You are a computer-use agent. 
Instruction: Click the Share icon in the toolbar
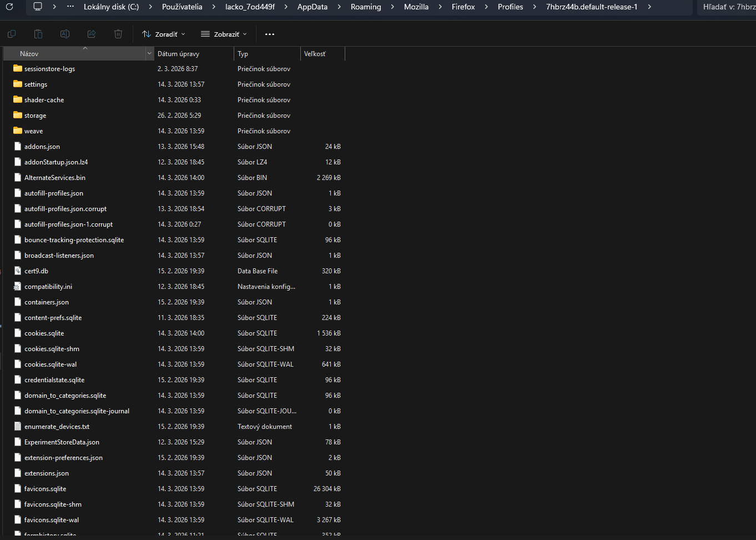(x=92, y=34)
